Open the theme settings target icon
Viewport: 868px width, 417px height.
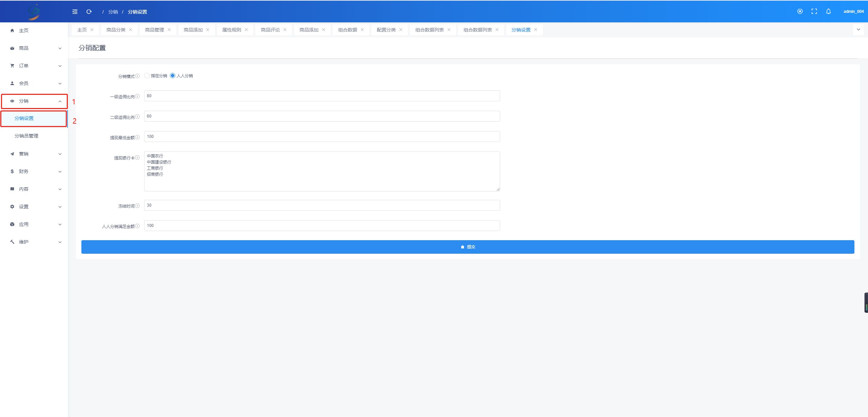tap(800, 11)
